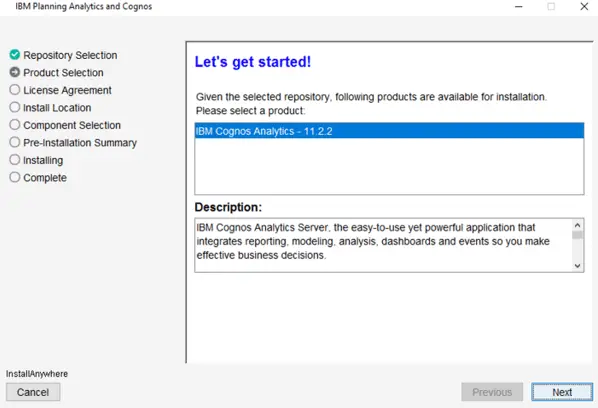The image size is (598, 408).
Task: Click the License Agreement step label
Action: (x=68, y=90)
